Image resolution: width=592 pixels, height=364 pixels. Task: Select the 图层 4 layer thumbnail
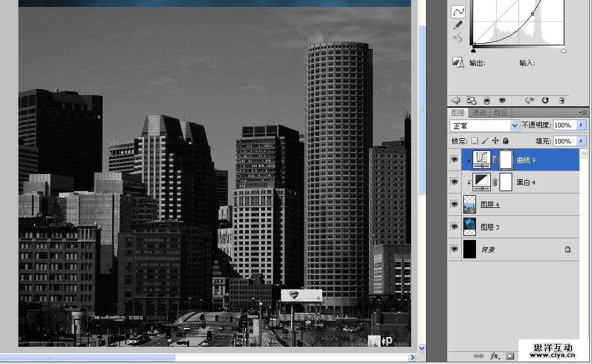coord(470,204)
